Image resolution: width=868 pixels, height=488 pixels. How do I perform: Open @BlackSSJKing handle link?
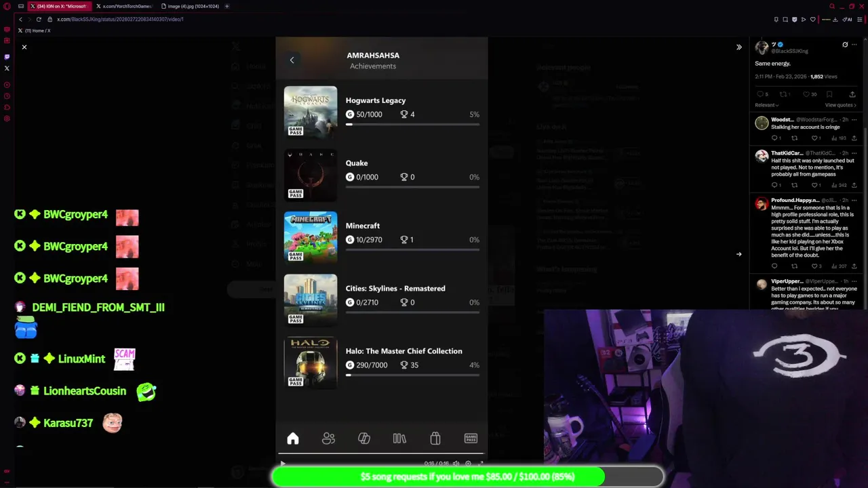pos(789,52)
